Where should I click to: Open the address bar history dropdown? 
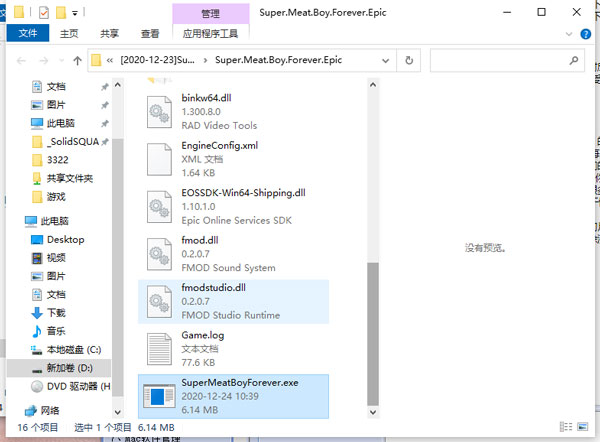[385, 60]
